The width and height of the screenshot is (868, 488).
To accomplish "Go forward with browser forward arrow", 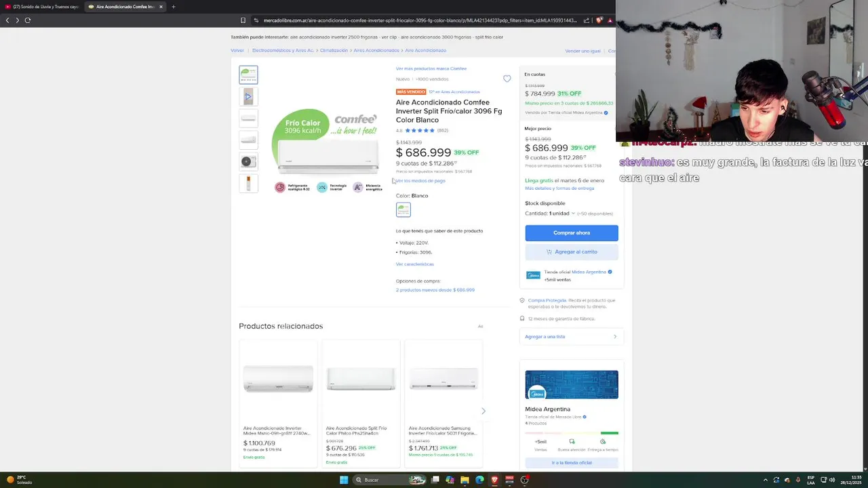I will point(17,20).
